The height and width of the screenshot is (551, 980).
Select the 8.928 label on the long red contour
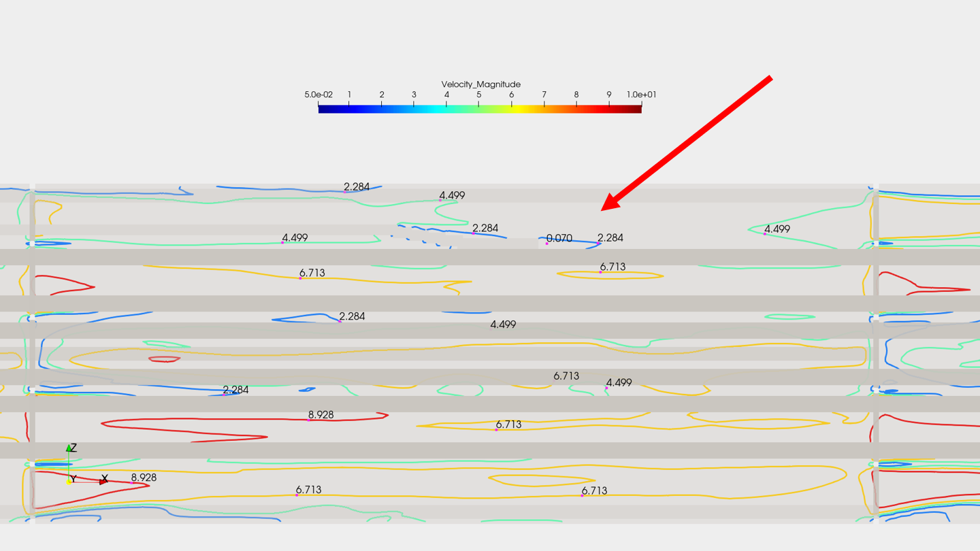point(321,414)
